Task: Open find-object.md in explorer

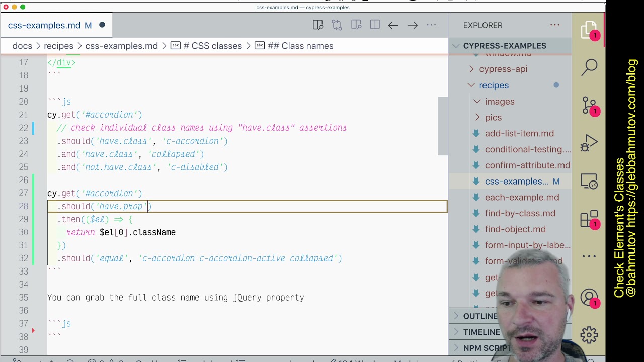Action: click(x=515, y=229)
